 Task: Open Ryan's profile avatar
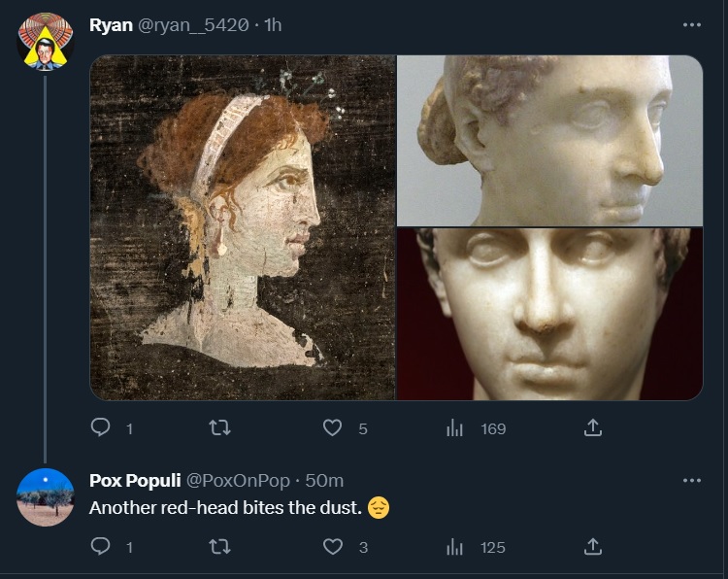pos(46,41)
